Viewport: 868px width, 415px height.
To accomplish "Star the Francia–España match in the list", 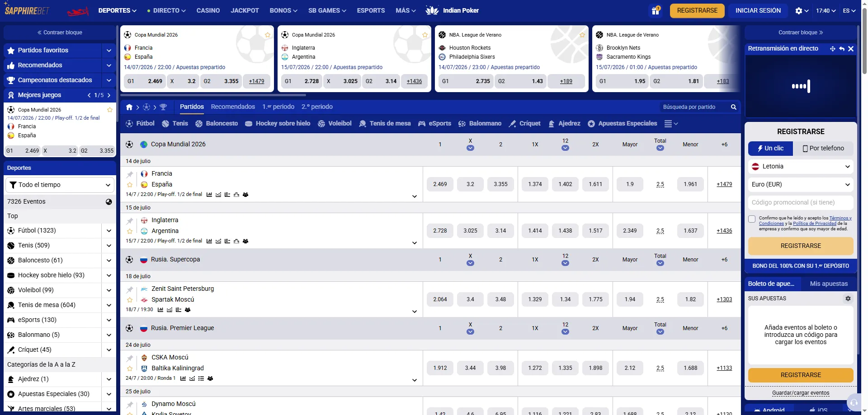I will point(130,185).
